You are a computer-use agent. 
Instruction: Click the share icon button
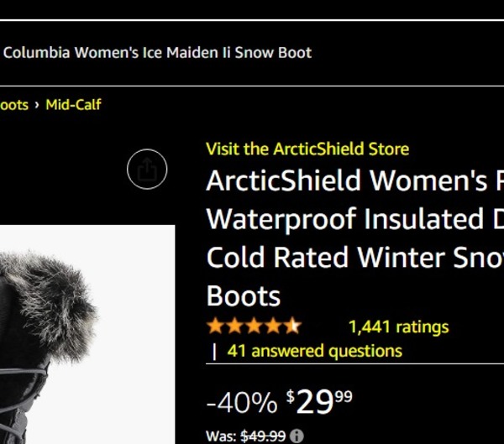pyautogui.click(x=147, y=170)
